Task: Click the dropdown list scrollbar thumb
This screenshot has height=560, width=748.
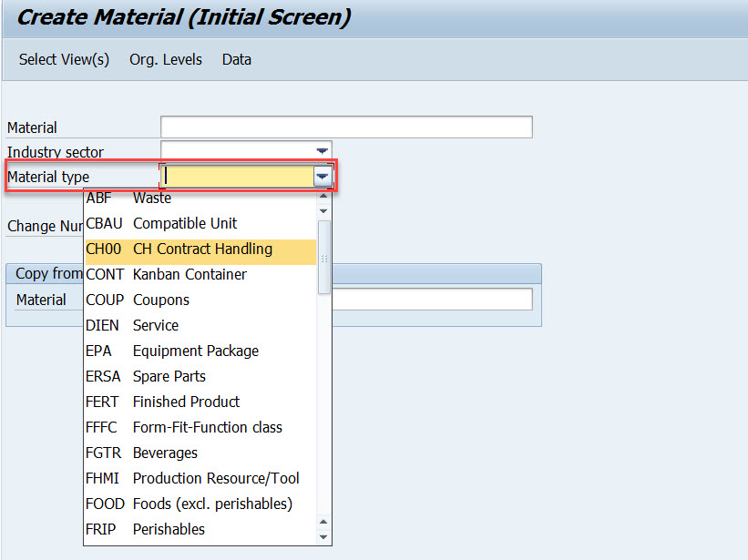Action: (x=324, y=258)
